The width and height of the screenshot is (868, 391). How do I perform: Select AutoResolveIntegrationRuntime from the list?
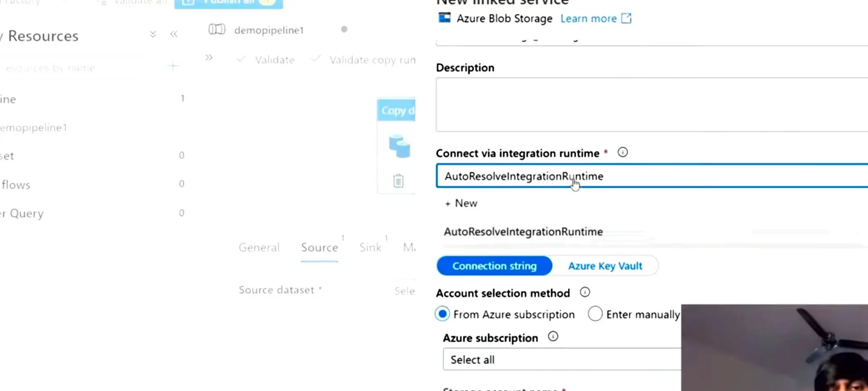(523, 232)
